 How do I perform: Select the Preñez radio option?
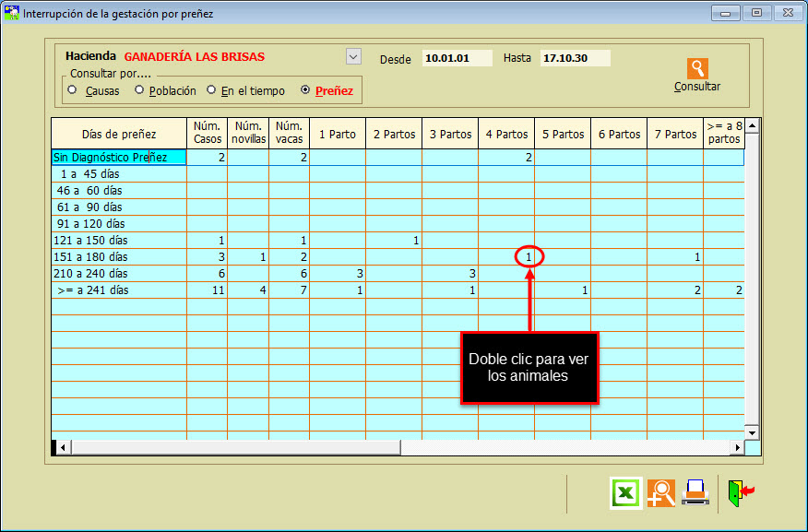click(x=305, y=90)
